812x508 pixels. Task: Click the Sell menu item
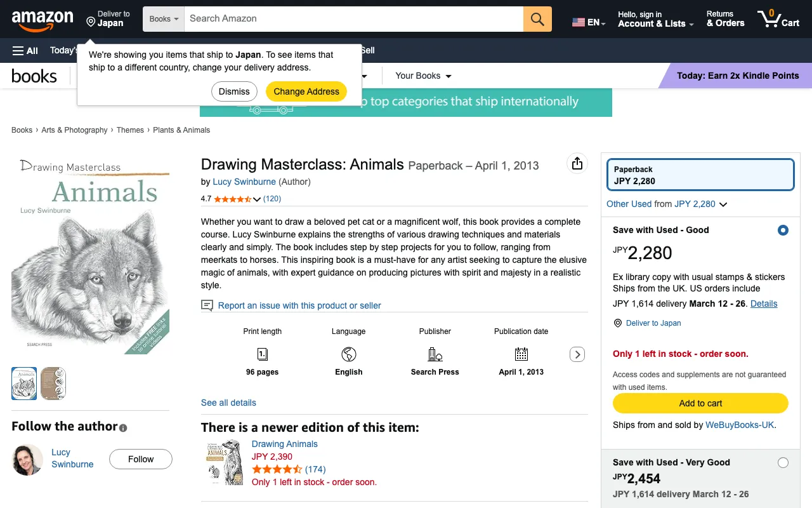[367, 50]
